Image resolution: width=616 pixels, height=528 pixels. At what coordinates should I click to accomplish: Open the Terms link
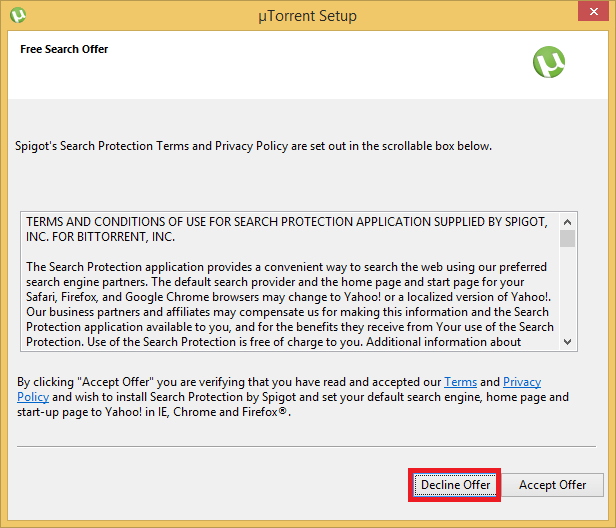click(x=460, y=382)
